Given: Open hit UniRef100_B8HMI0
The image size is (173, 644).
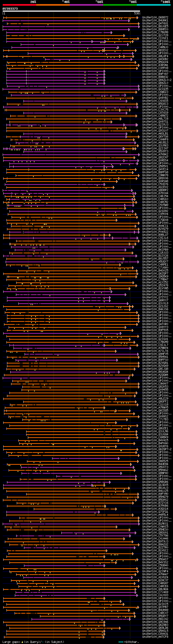Looking at the screenshot, I should (x=155, y=30).
